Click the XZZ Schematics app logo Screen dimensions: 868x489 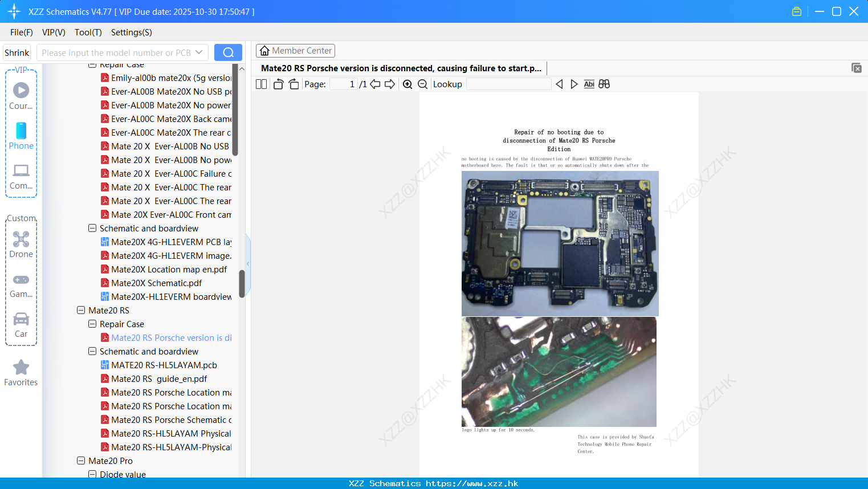click(14, 11)
